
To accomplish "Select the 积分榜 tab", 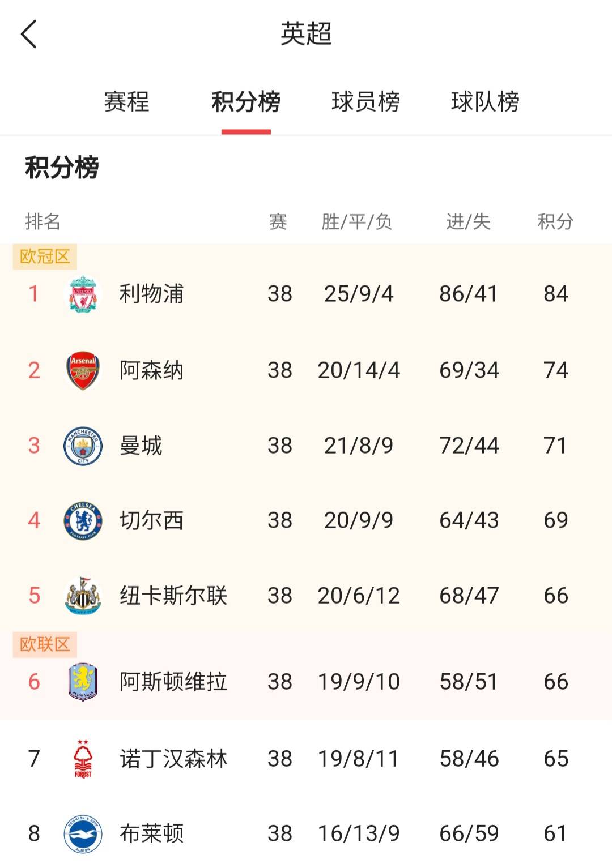I will 246,102.
